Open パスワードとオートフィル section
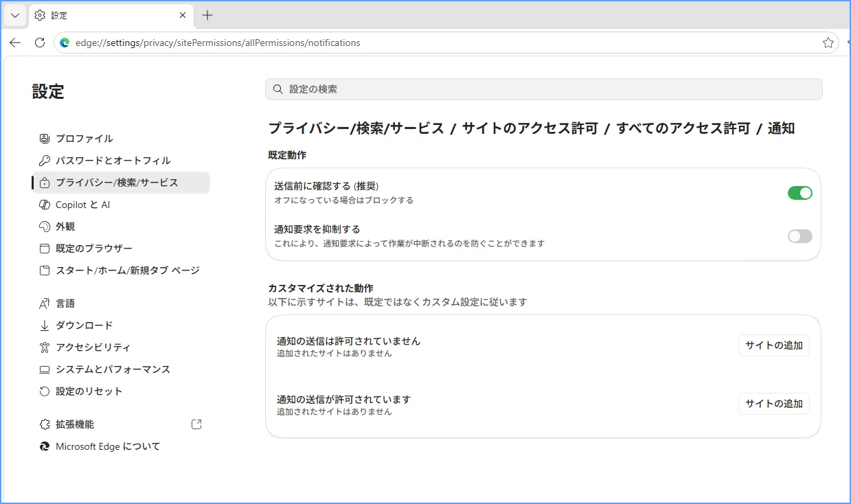 [x=121, y=161]
